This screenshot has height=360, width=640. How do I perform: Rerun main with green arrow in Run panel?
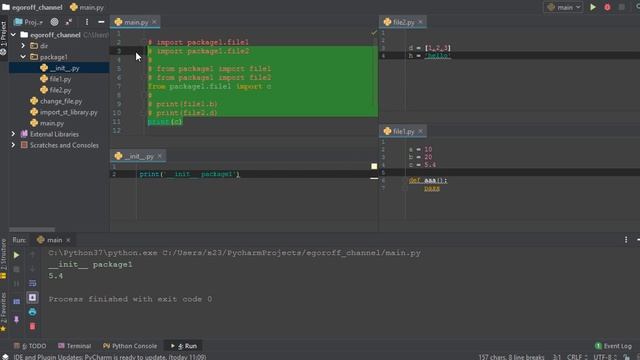(16, 255)
